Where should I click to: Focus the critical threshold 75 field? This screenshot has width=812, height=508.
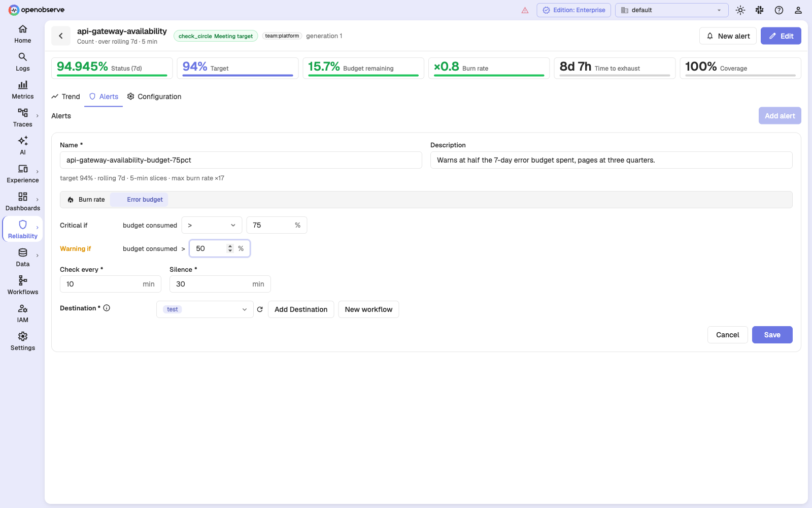coord(277,225)
